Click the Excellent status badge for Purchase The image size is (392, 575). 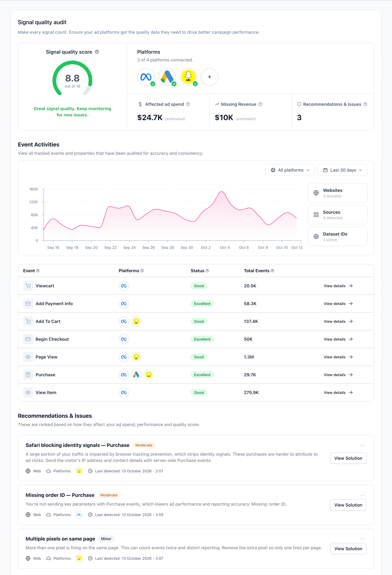click(x=202, y=375)
